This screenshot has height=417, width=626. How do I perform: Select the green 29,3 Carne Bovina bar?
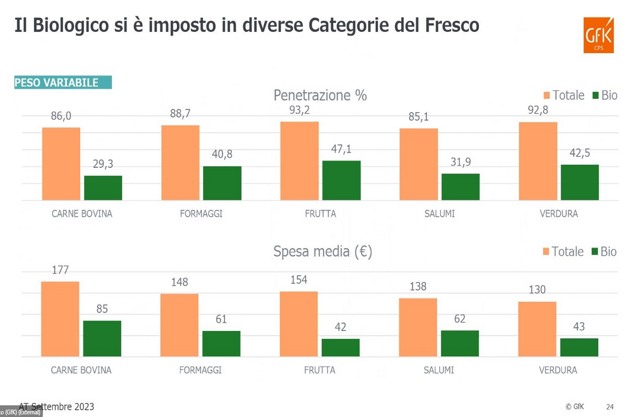click(102, 187)
